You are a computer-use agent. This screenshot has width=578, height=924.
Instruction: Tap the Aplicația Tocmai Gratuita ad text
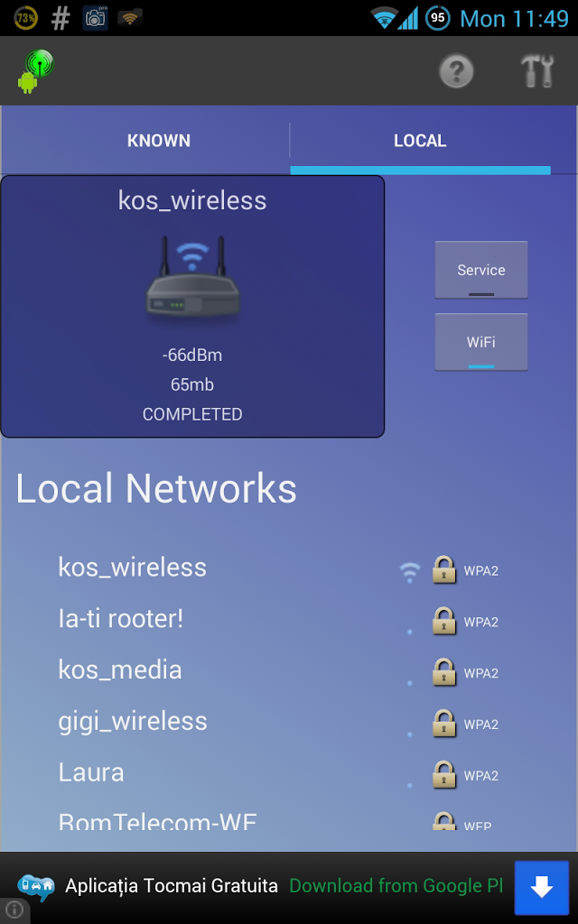tap(171, 886)
